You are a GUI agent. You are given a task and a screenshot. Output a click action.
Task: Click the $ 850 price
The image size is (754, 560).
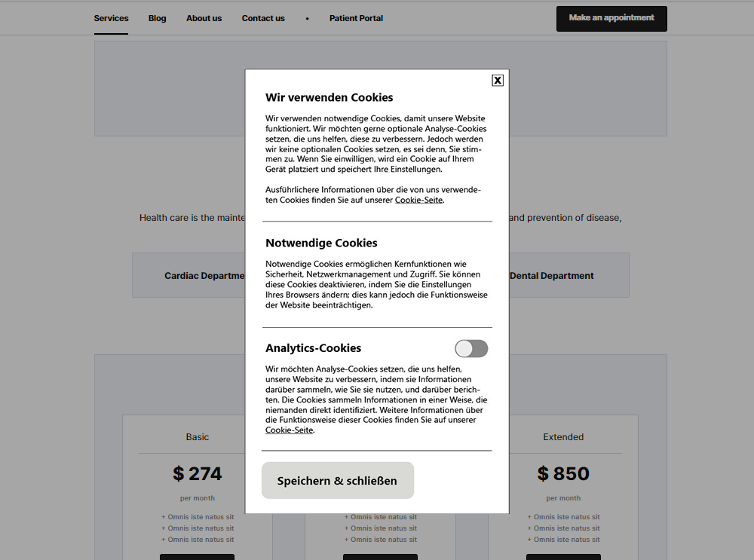pyautogui.click(x=563, y=473)
